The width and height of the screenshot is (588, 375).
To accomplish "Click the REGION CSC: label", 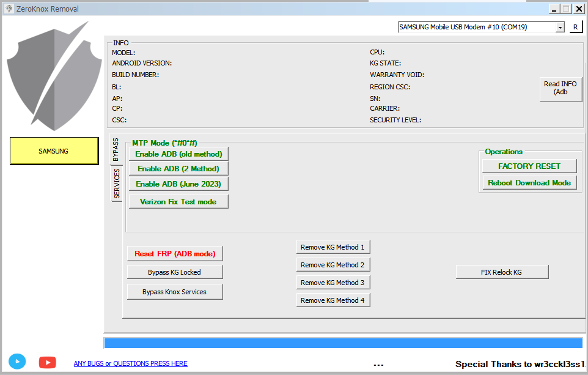I will coord(390,87).
